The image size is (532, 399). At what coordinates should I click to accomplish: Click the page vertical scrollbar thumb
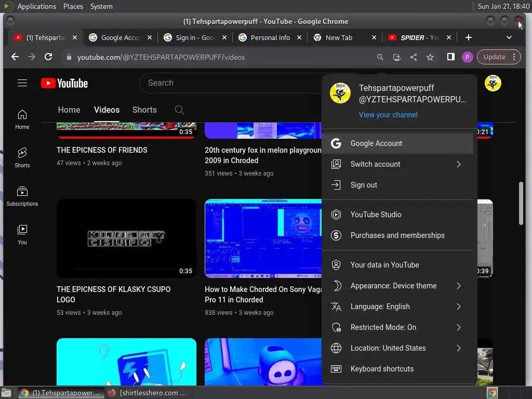(521, 203)
